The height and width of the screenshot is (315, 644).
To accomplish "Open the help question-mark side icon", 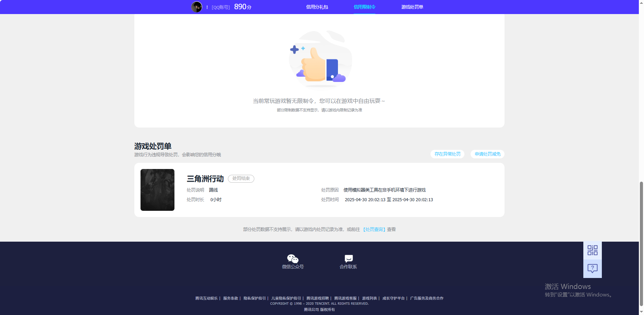I will pyautogui.click(x=592, y=268).
